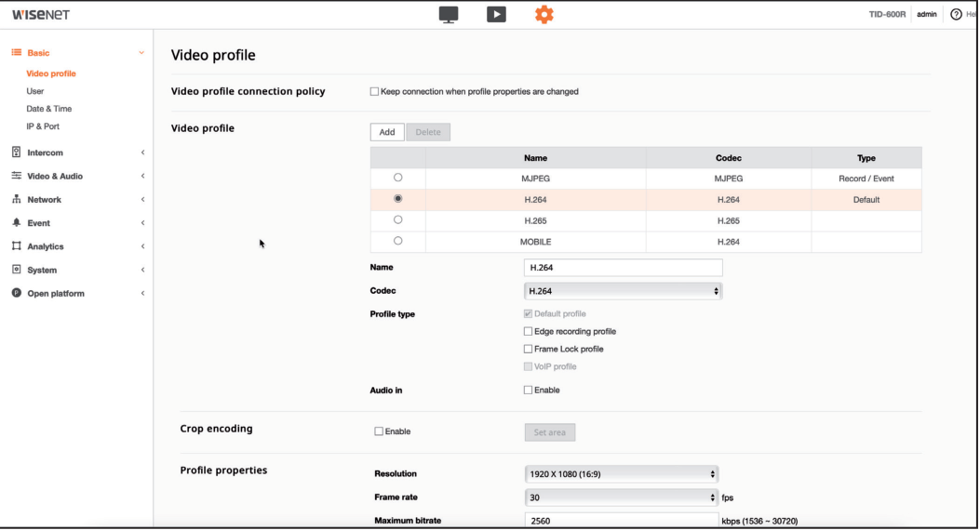The width and height of the screenshot is (980, 530).
Task: Click the Event bell icon
Action: [16, 222]
